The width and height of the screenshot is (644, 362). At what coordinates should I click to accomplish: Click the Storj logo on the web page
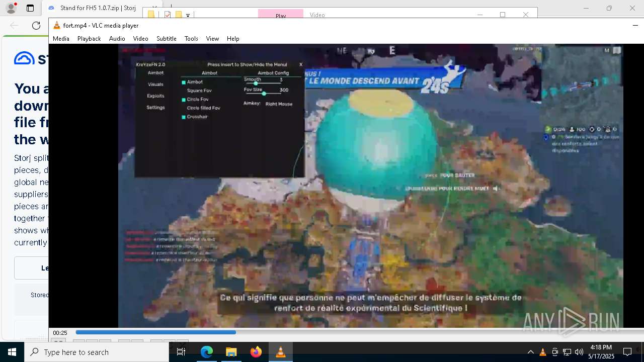coord(31,58)
